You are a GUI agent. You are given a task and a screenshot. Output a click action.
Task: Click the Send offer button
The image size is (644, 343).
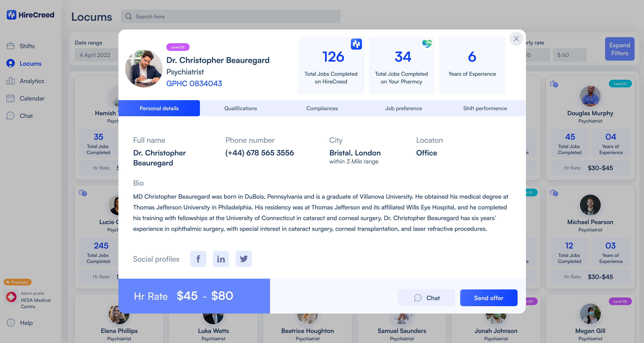[489, 298]
